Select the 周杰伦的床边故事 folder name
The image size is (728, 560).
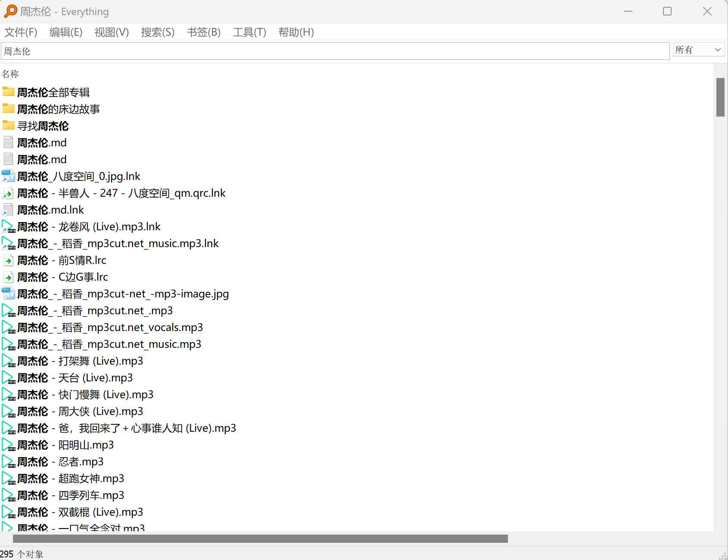[x=59, y=109]
